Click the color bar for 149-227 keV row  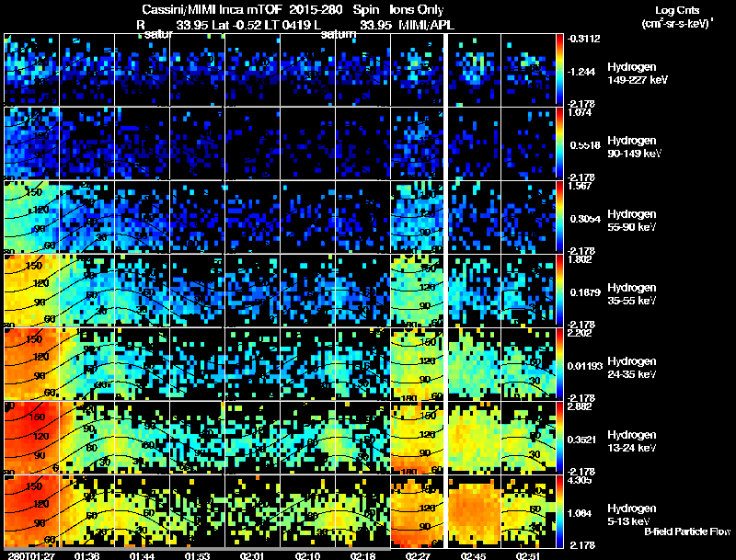(x=559, y=69)
